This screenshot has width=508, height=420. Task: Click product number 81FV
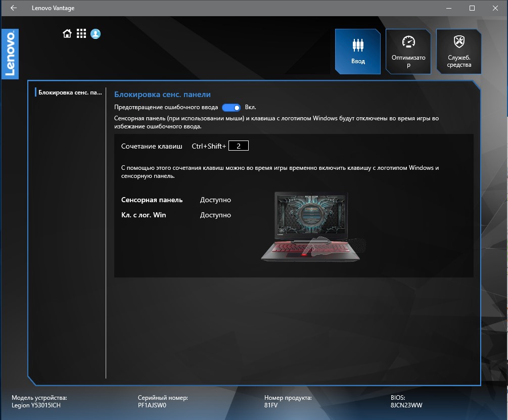271,405
